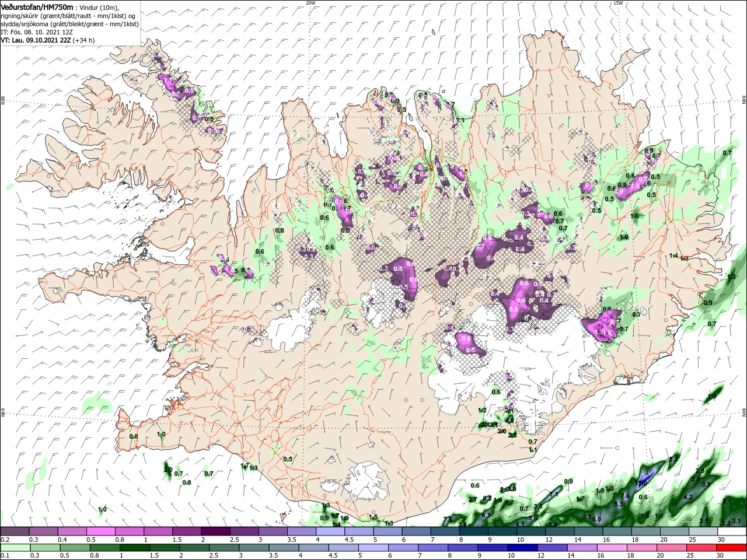The width and height of the screenshot is (747, 560).
Task: Select the '6.1' rain value on map
Action: pyautogui.click(x=486, y=515)
